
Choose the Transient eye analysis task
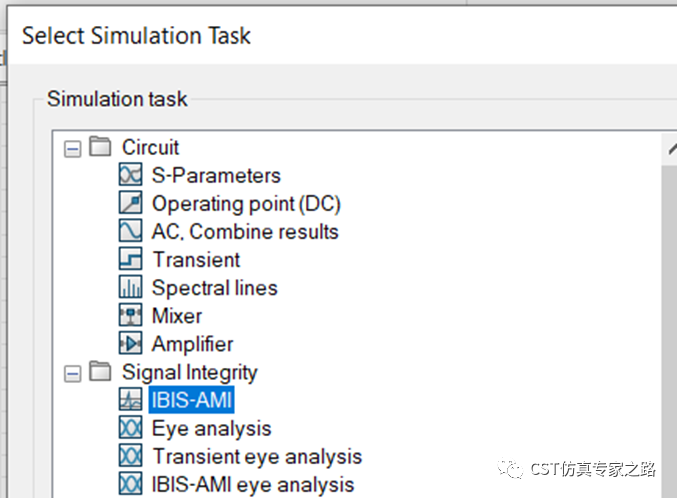pyautogui.click(x=257, y=457)
